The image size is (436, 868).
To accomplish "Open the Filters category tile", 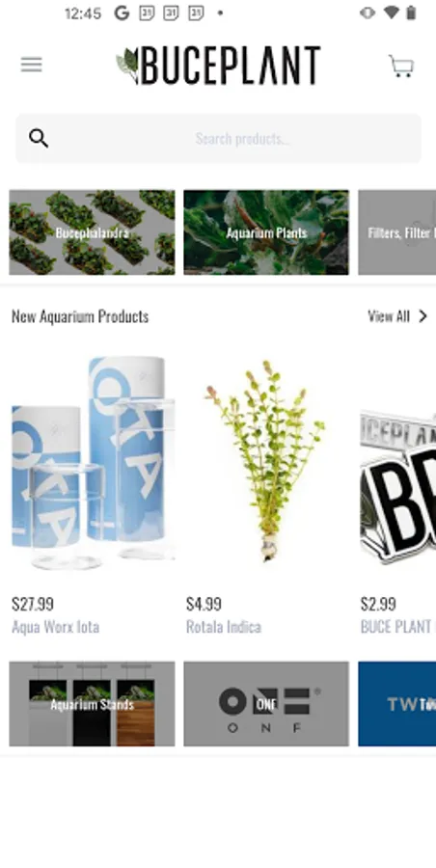I will (396, 232).
